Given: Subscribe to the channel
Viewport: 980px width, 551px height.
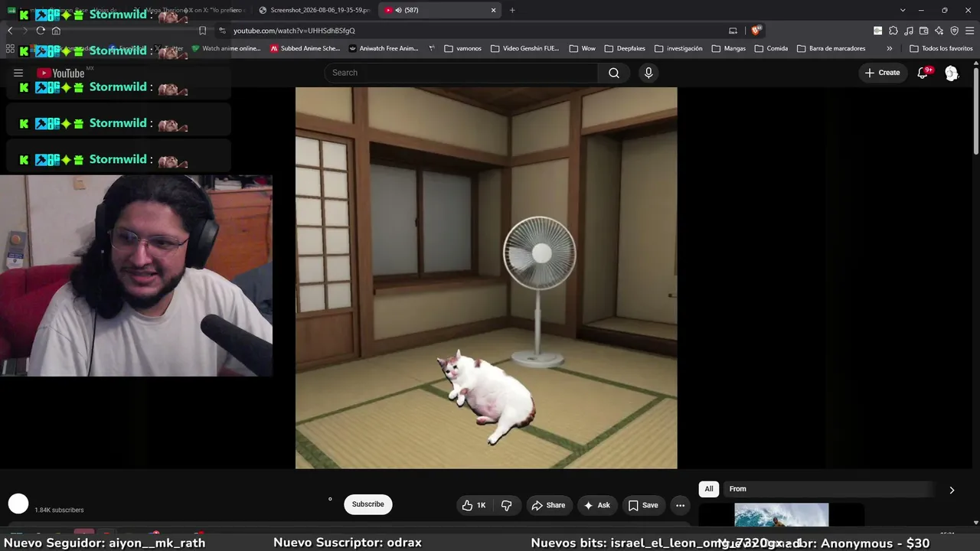Looking at the screenshot, I should click(367, 504).
